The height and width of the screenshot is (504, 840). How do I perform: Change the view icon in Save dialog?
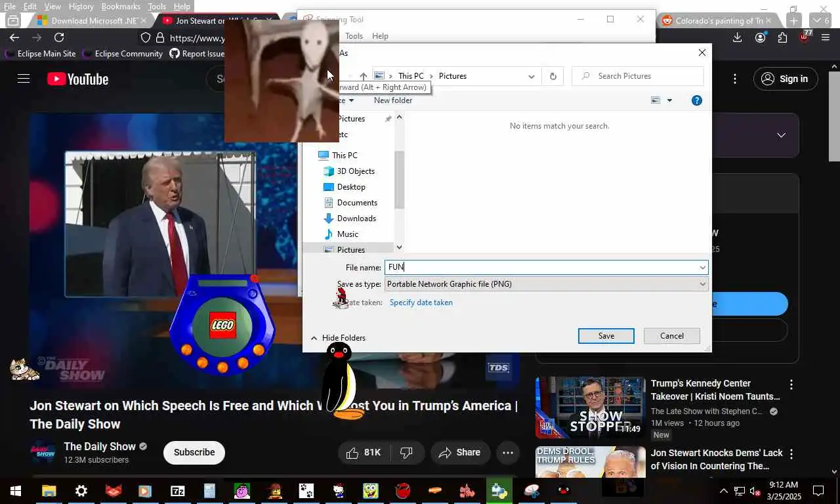tap(656, 100)
